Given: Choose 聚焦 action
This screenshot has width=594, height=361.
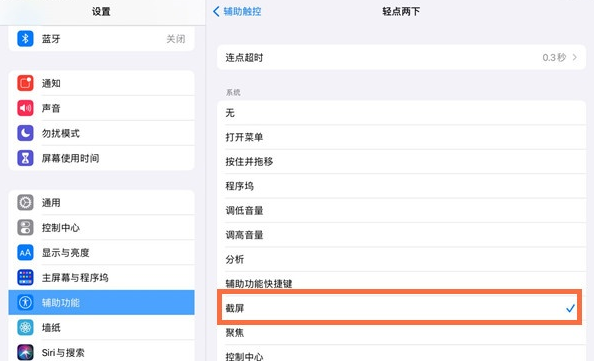Looking at the screenshot, I should [x=402, y=333].
